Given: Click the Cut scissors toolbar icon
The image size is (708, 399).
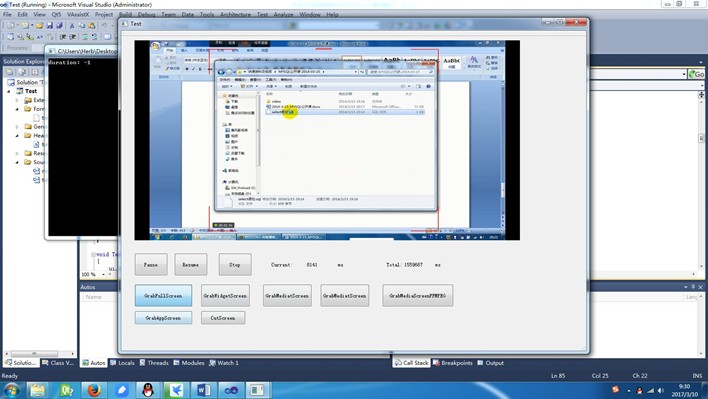Looking at the screenshot, I should tap(71, 26).
